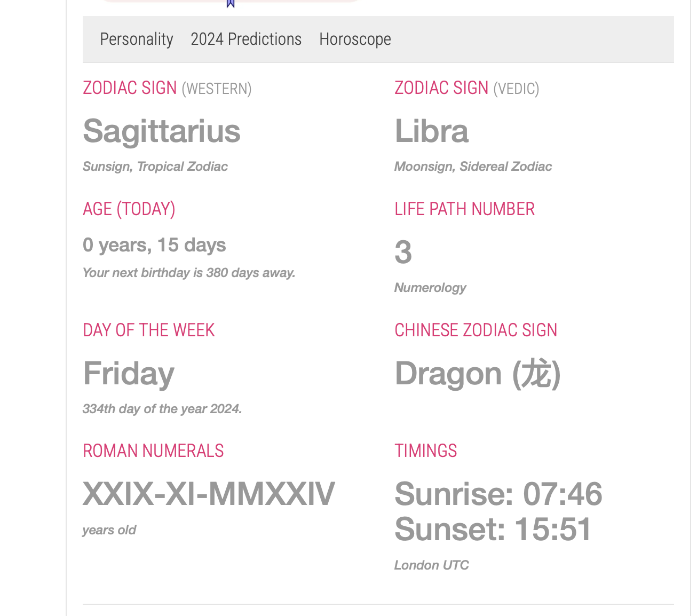Select the Libra moonsign text

coord(431,131)
